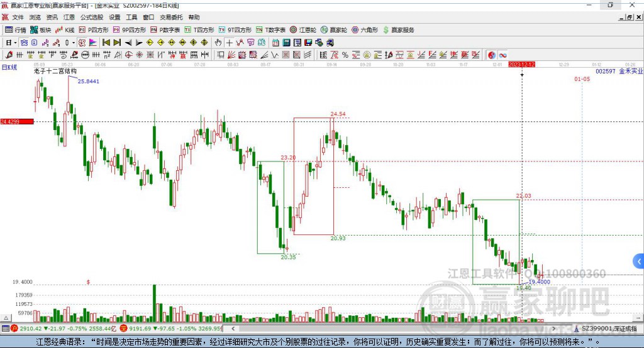The height and width of the screenshot is (348, 644).
Task: Jump to last bar with green skip-forward icon
Action: coord(117,42)
